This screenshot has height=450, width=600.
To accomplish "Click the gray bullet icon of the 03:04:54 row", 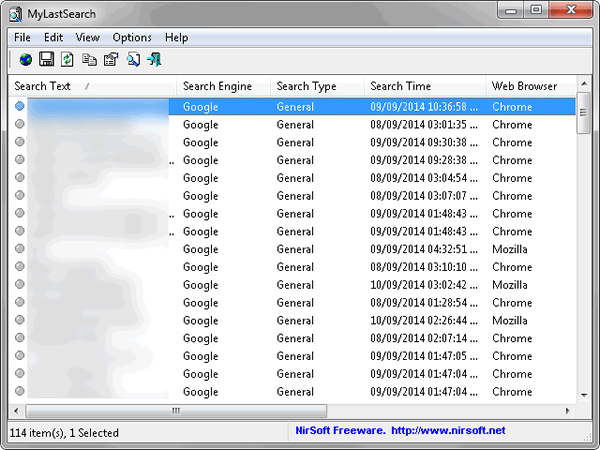I will coord(20,177).
